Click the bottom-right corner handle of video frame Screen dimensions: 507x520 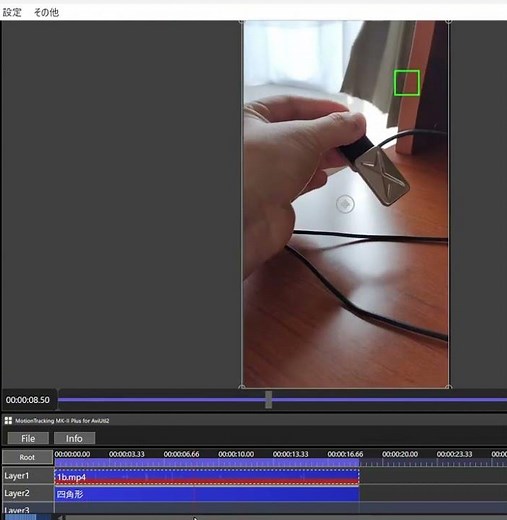pyautogui.click(x=449, y=387)
